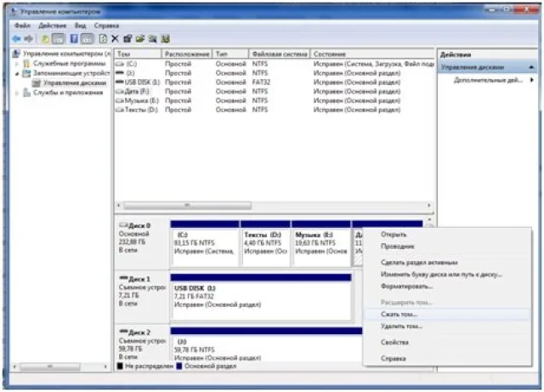
Task: Select Управление дисками in tree
Action: pyautogui.click(x=74, y=83)
